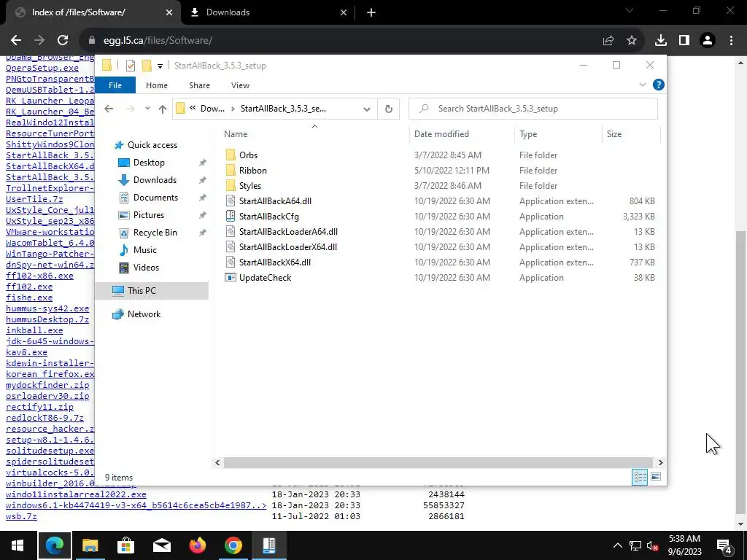This screenshot has height=560, width=747.
Task: Click mydockfinder.zip link
Action: pyautogui.click(x=47, y=385)
